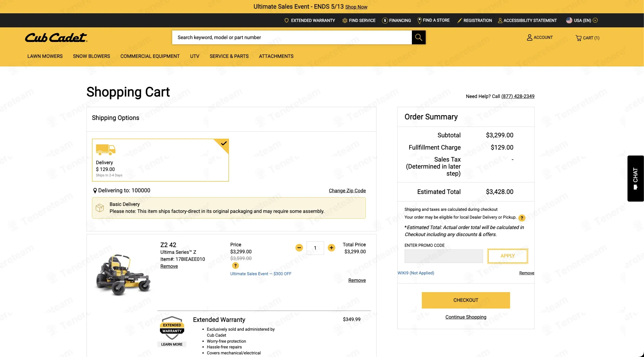644x357 pixels.
Task: Remove the WIKI9 promo code
Action: (527, 273)
